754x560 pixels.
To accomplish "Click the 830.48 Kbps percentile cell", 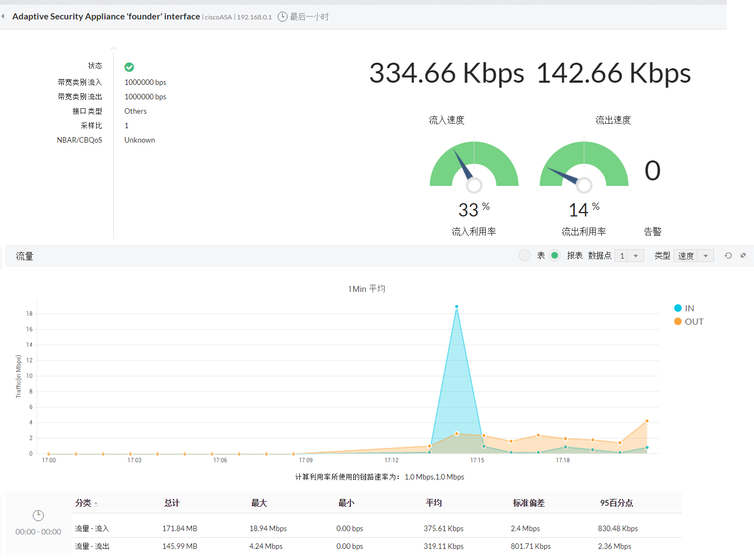I will pyautogui.click(x=618, y=528).
